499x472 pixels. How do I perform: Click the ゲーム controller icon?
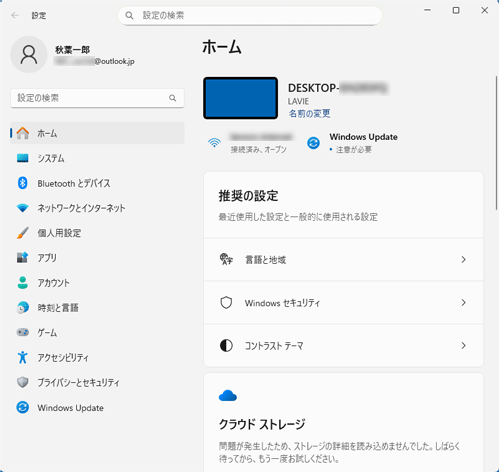click(23, 332)
